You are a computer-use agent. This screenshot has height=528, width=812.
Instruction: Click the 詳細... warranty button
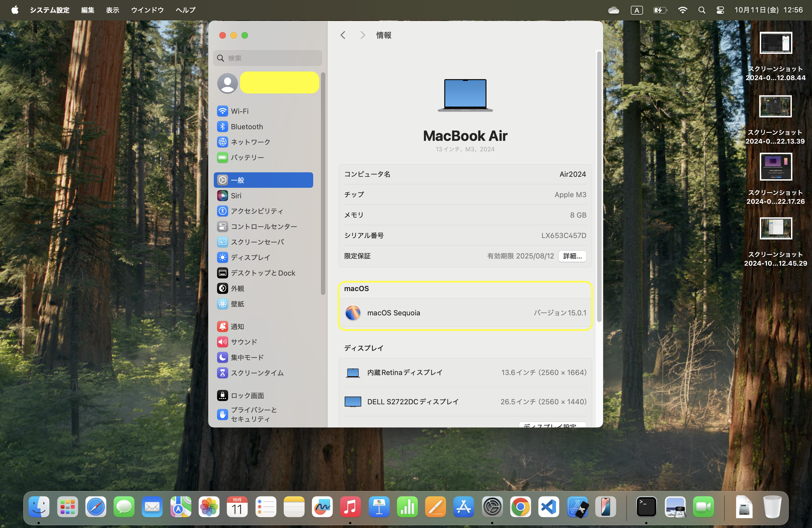pos(572,256)
